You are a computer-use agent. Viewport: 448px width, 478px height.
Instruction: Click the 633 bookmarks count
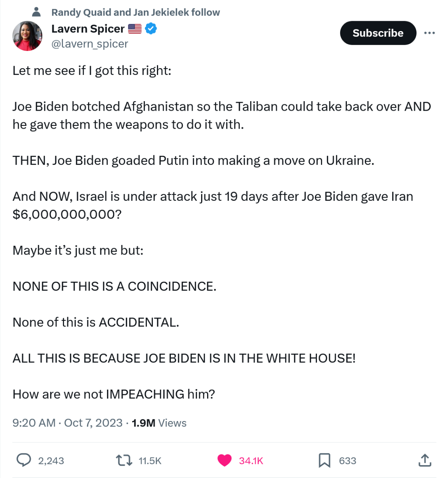[347, 461]
